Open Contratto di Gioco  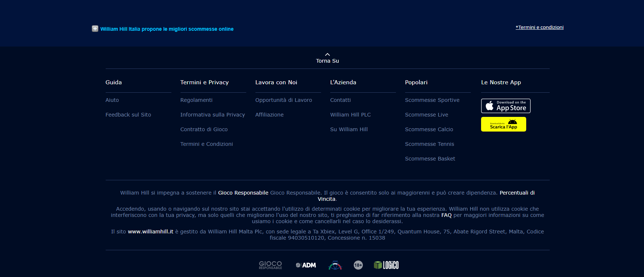point(204,129)
